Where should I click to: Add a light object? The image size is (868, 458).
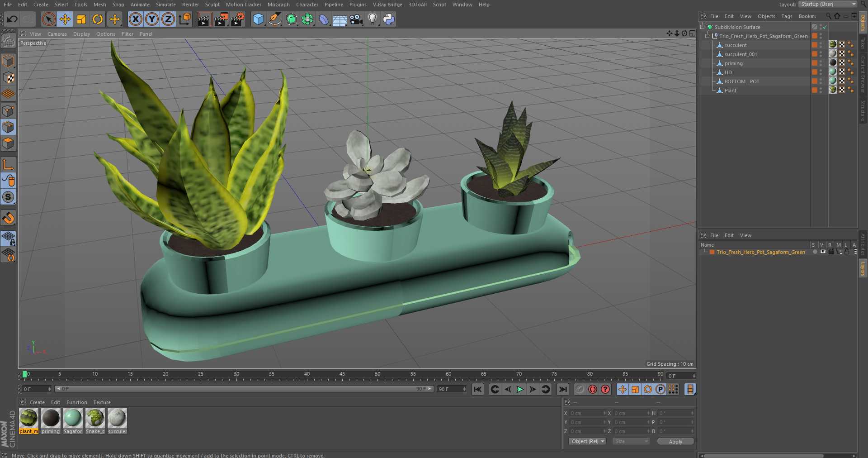coord(372,19)
